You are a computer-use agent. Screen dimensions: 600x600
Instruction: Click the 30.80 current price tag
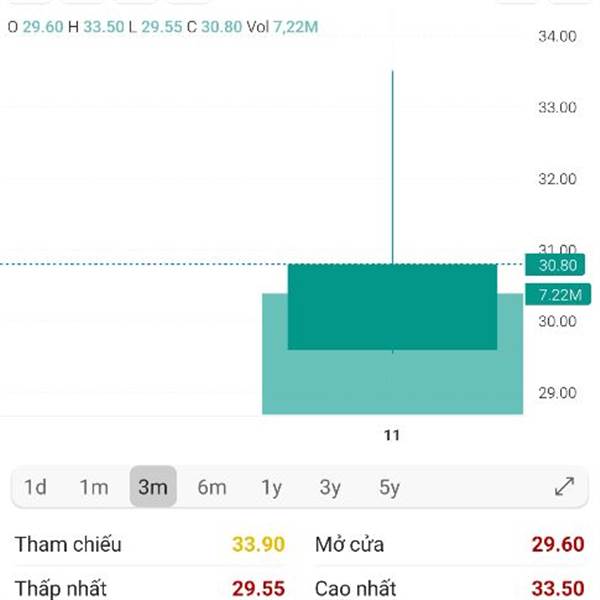(x=555, y=265)
